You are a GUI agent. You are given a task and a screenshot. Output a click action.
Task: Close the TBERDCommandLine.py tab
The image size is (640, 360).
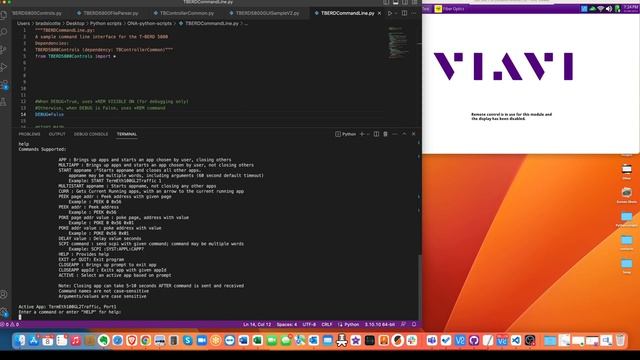[379, 13]
